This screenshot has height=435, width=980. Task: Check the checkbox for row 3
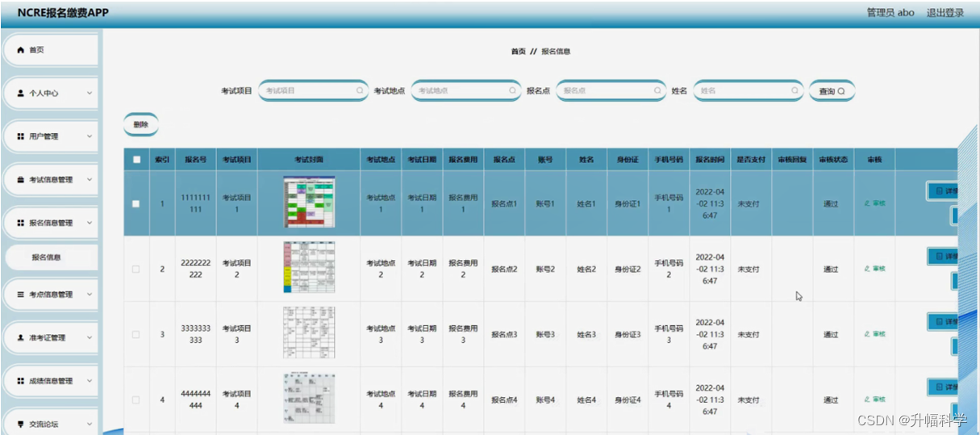(136, 334)
